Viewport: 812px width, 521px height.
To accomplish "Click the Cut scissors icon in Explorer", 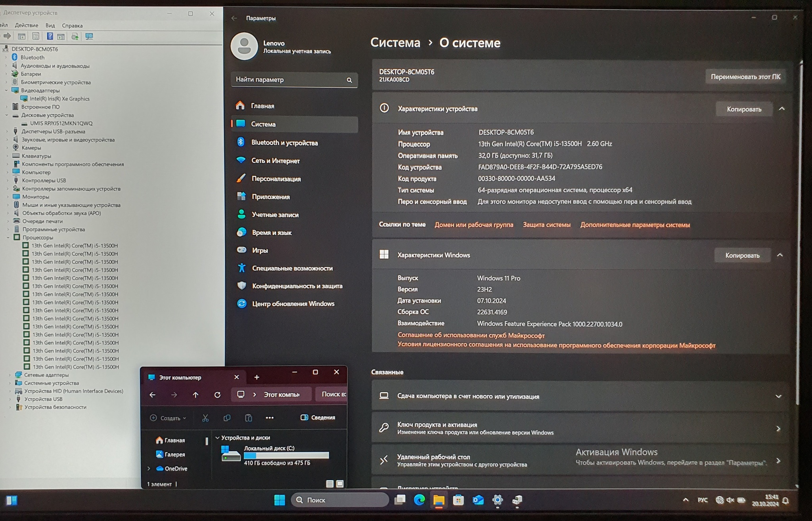I will pos(205,418).
